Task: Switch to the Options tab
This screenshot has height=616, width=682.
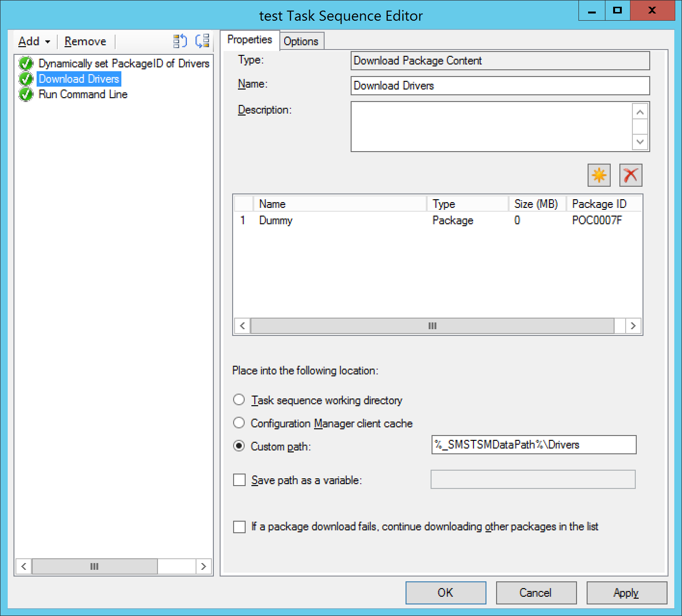Action: (x=301, y=41)
